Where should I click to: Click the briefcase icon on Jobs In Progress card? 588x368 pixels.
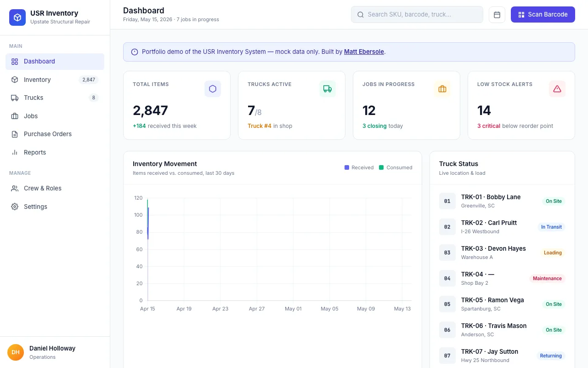click(442, 89)
